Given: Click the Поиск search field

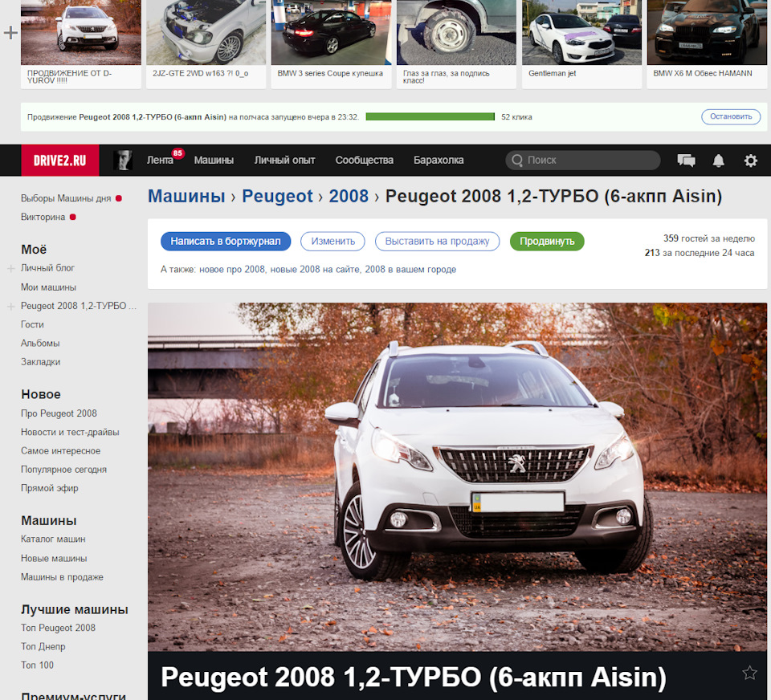Looking at the screenshot, I should tap(583, 161).
